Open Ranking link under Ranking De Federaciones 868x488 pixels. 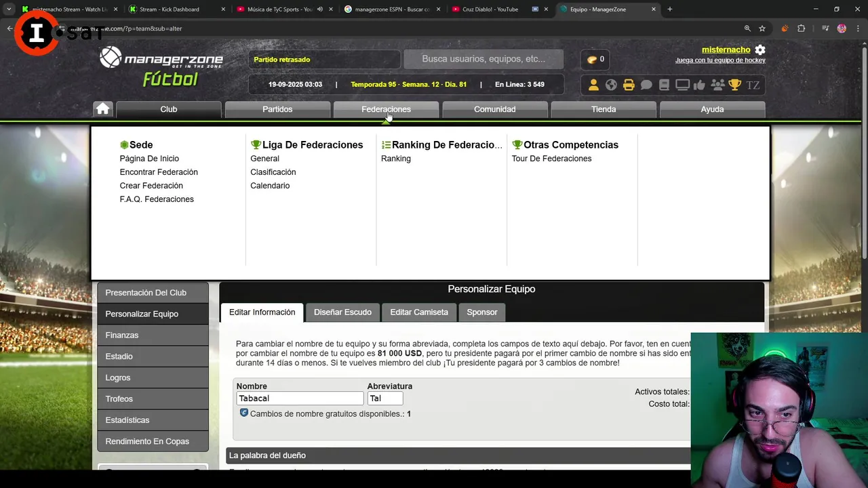(x=396, y=159)
